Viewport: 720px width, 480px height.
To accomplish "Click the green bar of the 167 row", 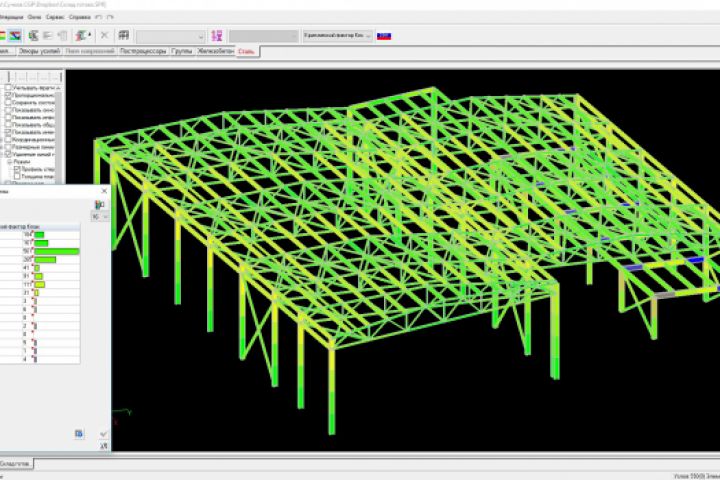I will point(41,243).
